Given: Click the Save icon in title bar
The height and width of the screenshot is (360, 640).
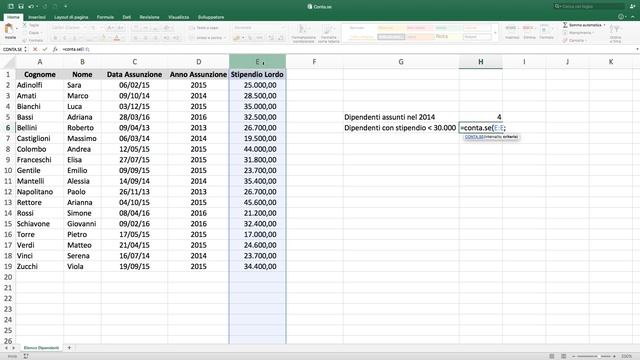Looking at the screenshot, I should click(21, 6).
